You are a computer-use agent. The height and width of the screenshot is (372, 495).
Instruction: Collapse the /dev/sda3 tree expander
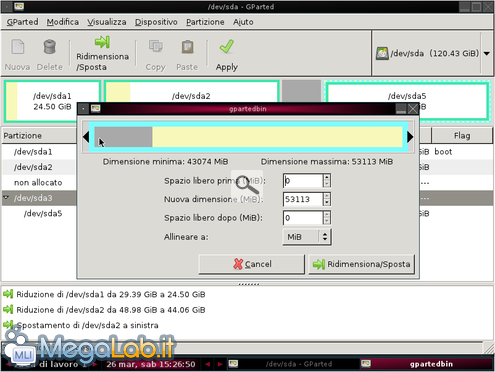point(6,198)
